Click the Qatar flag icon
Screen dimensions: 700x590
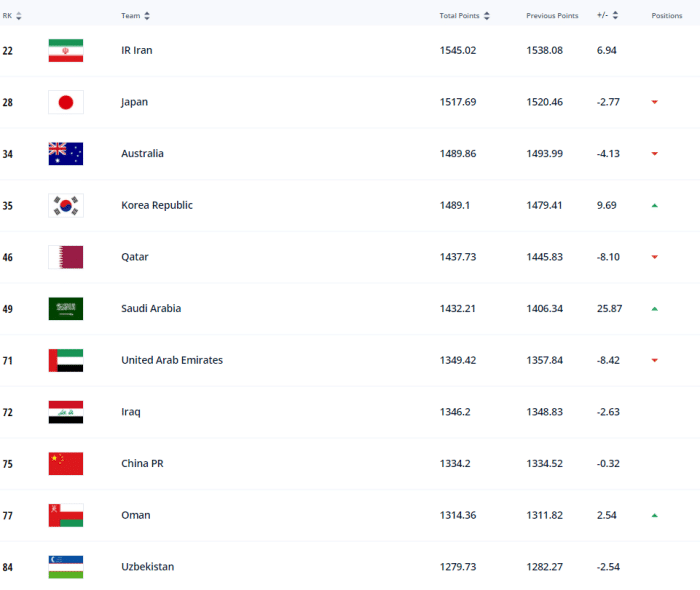click(66, 257)
